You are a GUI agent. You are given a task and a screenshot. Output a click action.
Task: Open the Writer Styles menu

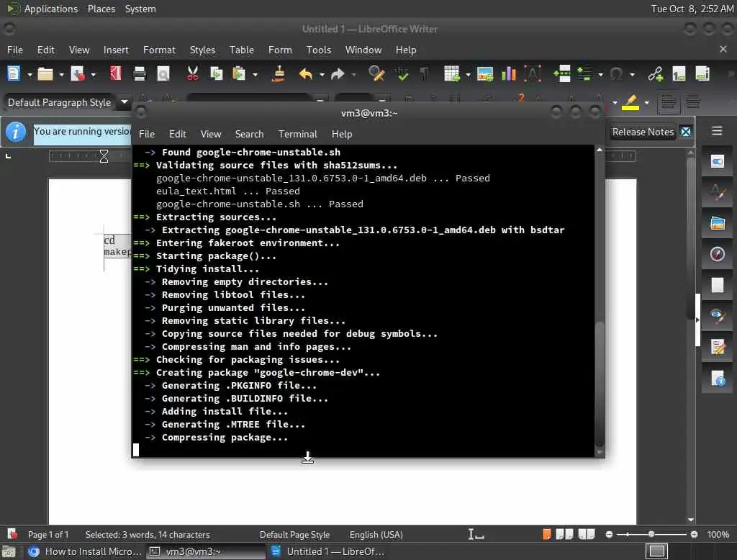[202, 50]
